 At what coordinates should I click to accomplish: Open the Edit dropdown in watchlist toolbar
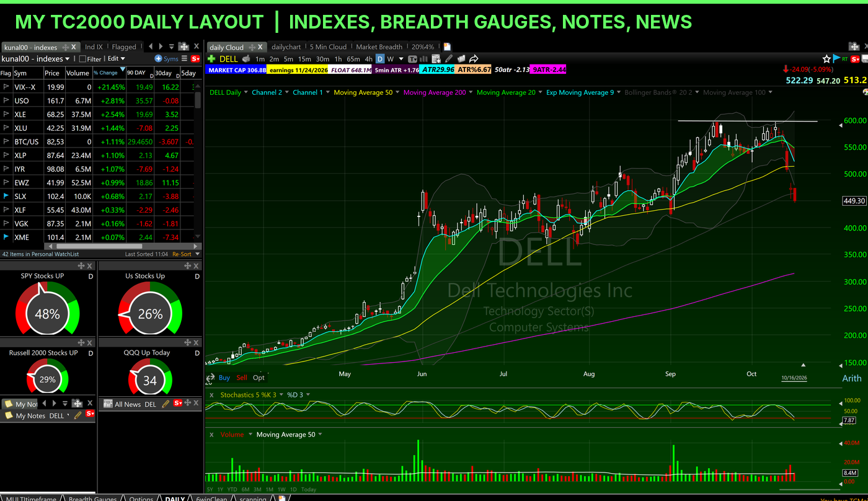pyautogui.click(x=117, y=58)
